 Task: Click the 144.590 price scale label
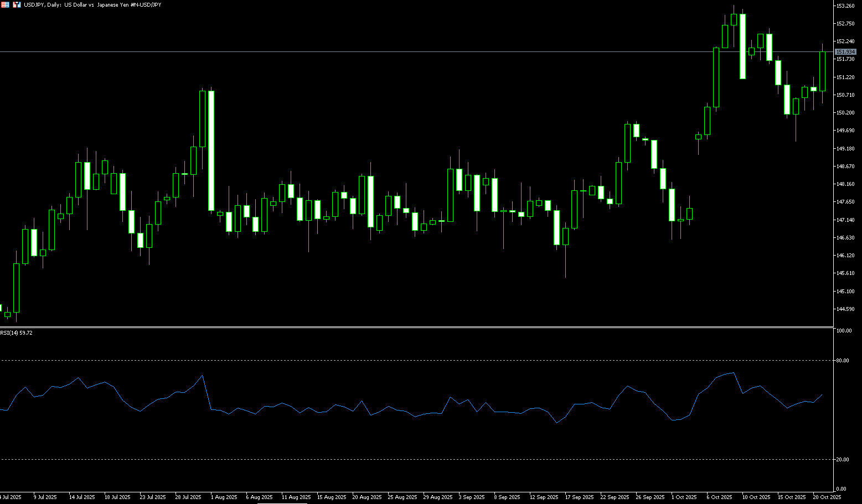[x=845, y=309]
